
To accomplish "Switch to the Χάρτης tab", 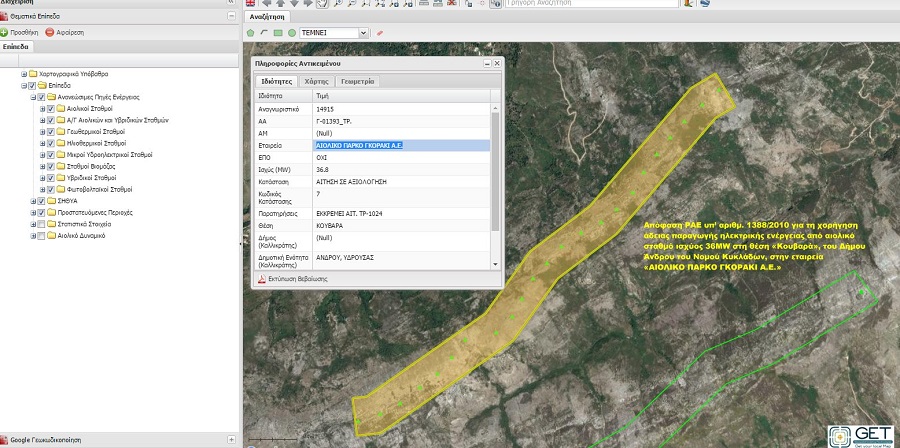I will pyautogui.click(x=317, y=81).
